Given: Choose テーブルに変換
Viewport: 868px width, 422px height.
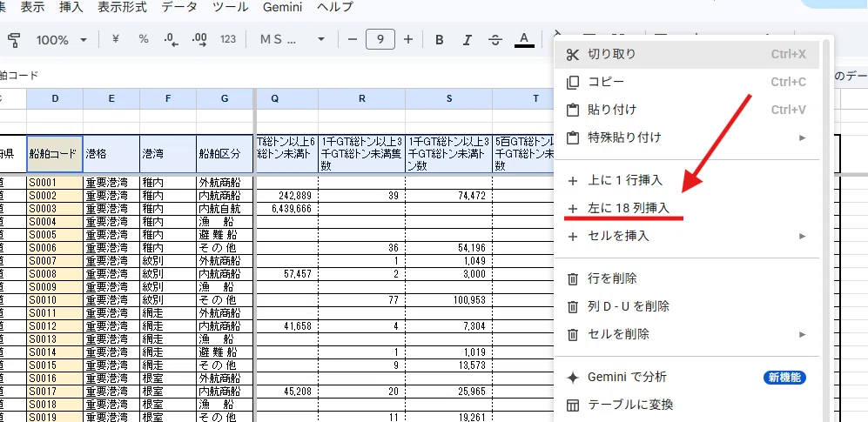Looking at the screenshot, I should (686, 405).
